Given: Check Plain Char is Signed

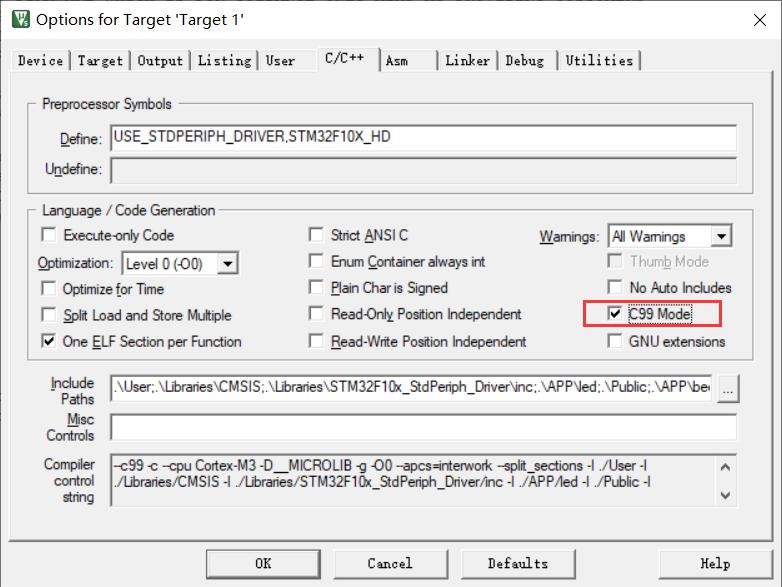Looking at the screenshot, I should (316, 288).
